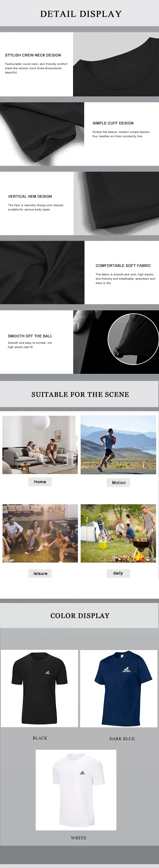Screen dimensions: 159x868
Task: Click the Stylish Crew Neck Design heading
Action: (33, 55)
